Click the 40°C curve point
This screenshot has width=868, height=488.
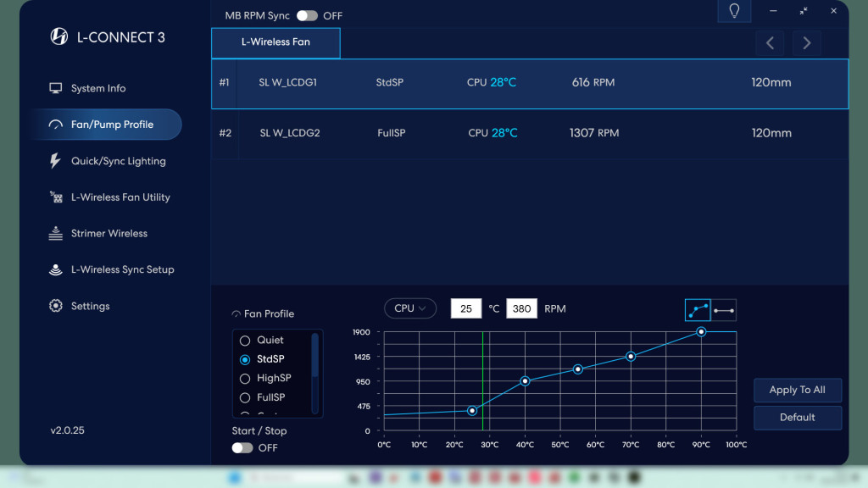pos(526,381)
